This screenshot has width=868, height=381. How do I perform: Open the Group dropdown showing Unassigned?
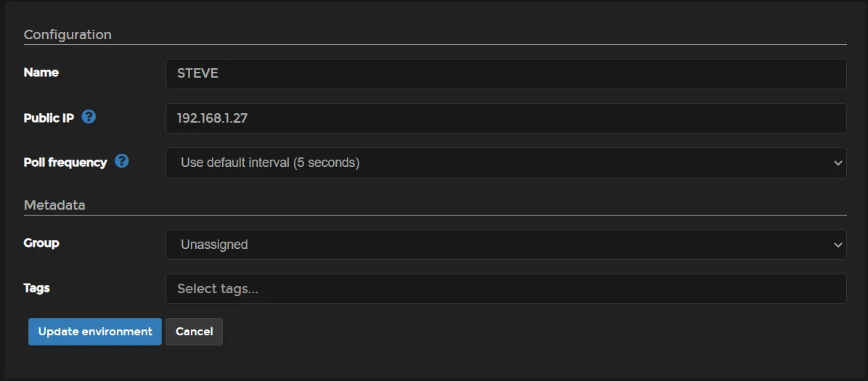pyautogui.click(x=505, y=245)
